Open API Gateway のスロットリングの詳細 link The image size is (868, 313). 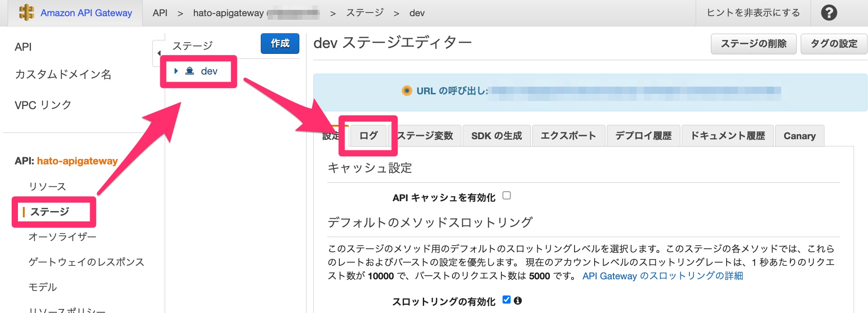(662, 276)
